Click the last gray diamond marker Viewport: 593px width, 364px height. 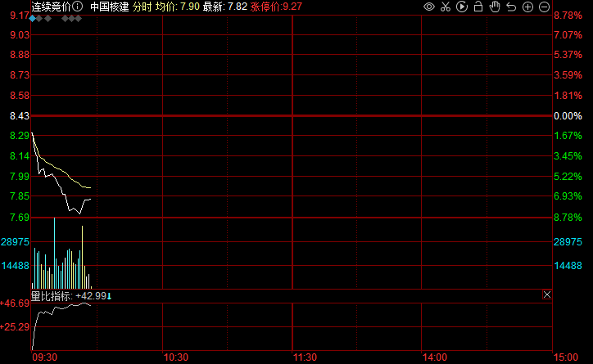[78, 17]
